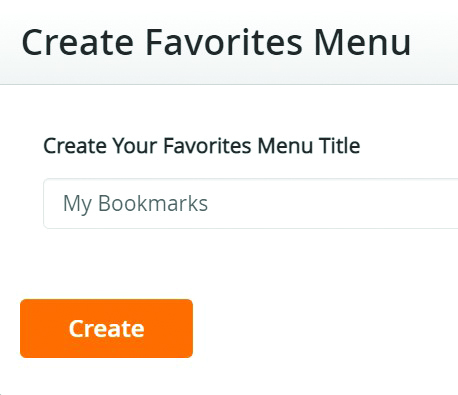Viewport: 458px width, 395px height.
Task: Click the word 'Your' in the form label
Action: (x=135, y=146)
